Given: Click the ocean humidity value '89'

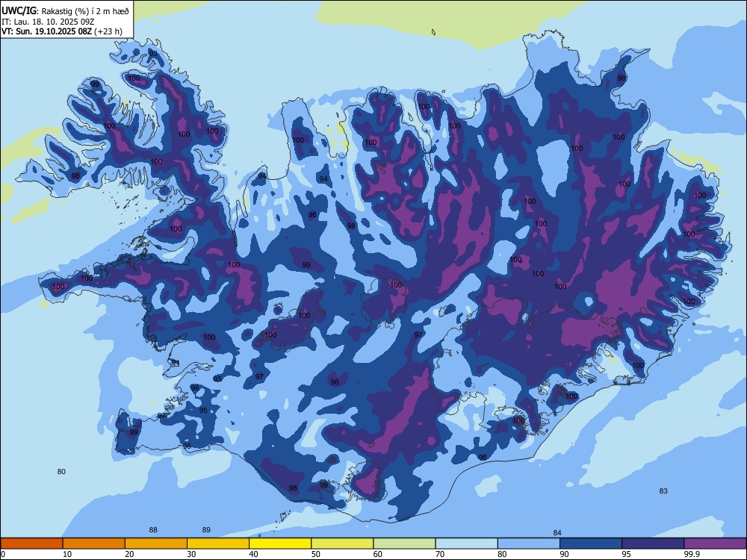Looking at the screenshot, I should click(x=206, y=529).
